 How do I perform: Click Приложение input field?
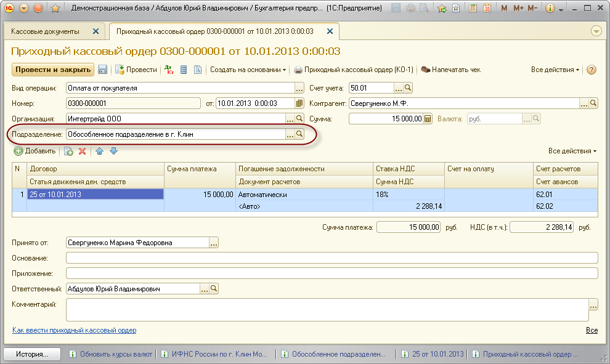tap(332, 273)
